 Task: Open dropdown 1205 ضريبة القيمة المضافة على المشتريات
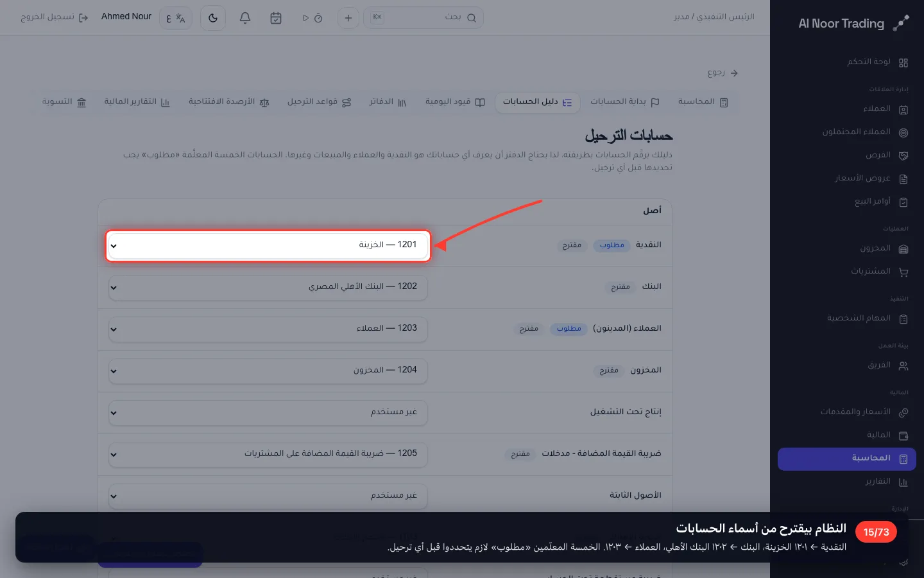268,454
